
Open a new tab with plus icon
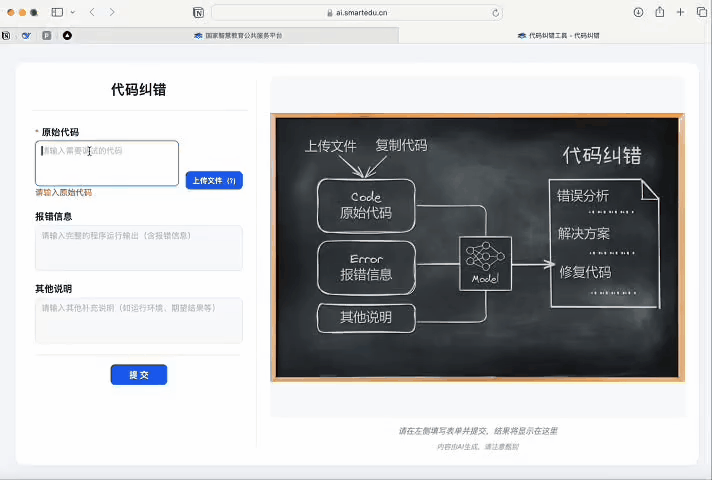pos(680,12)
